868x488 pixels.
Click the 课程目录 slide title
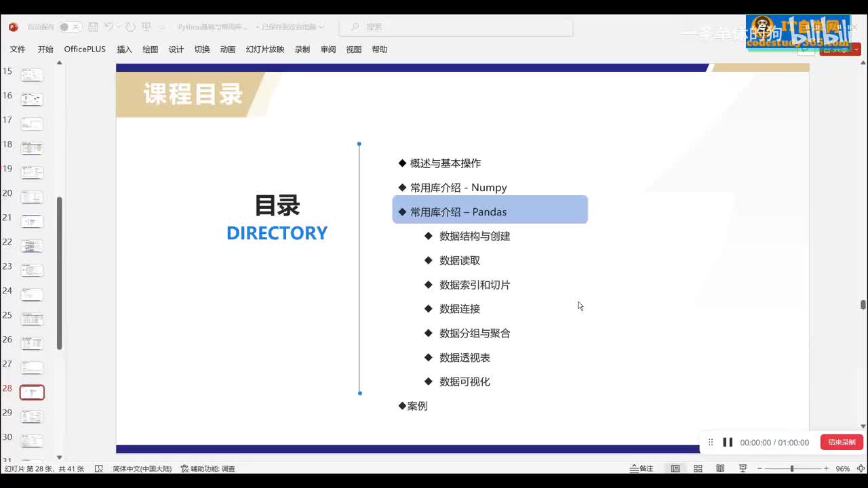(193, 94)
